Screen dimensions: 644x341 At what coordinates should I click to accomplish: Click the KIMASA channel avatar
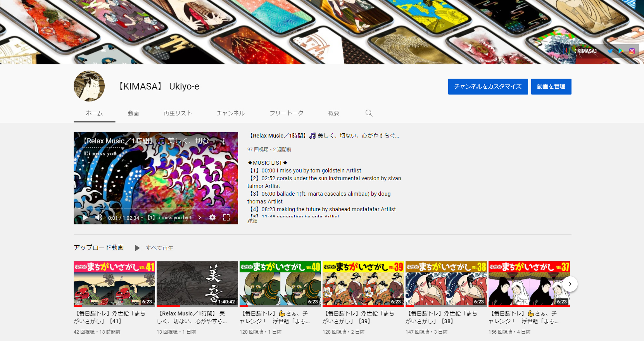tap(89, 86)
